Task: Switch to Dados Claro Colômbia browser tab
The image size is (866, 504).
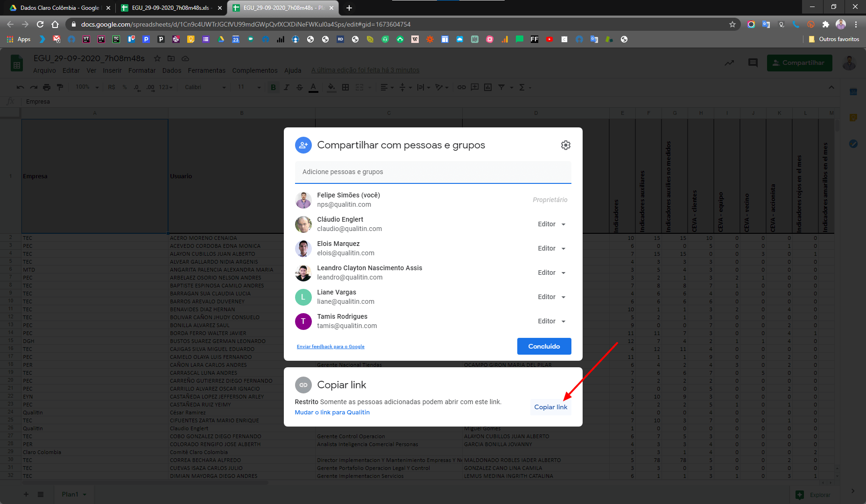Action: point(59,8)
